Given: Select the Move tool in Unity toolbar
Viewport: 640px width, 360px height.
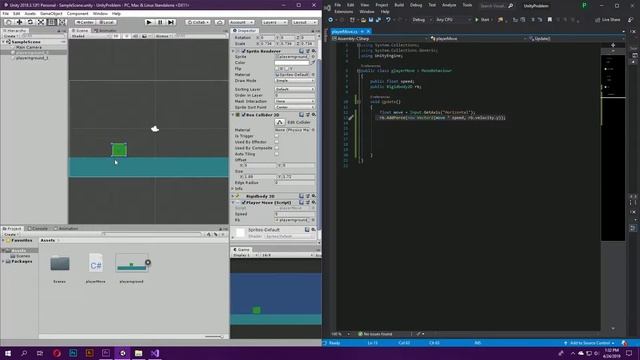Looking at the screenshot, I should tap(19, 22).
